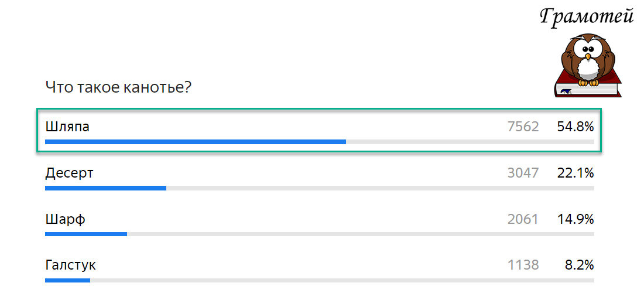This screenshot has width=644, height=303.
Task: Click the Шляпа blue progress bar
Action: tap(196, 142)
